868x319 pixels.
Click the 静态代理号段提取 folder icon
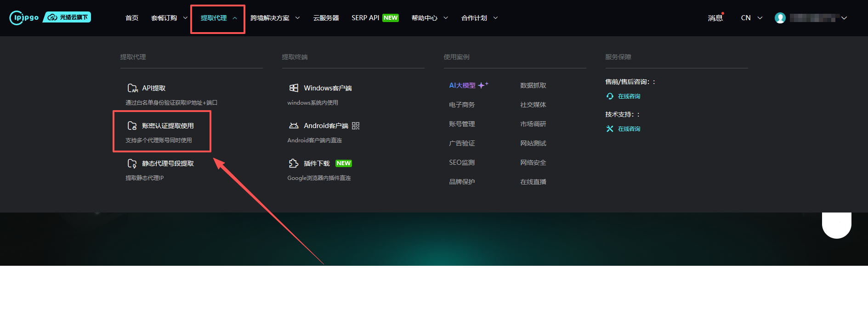(132, 163)
